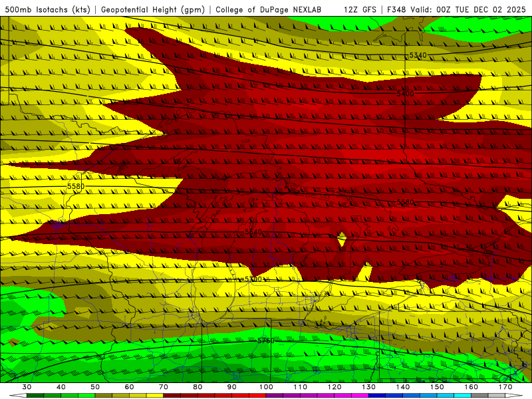Click the 70 value on the colorbar scale

point(164,387)
